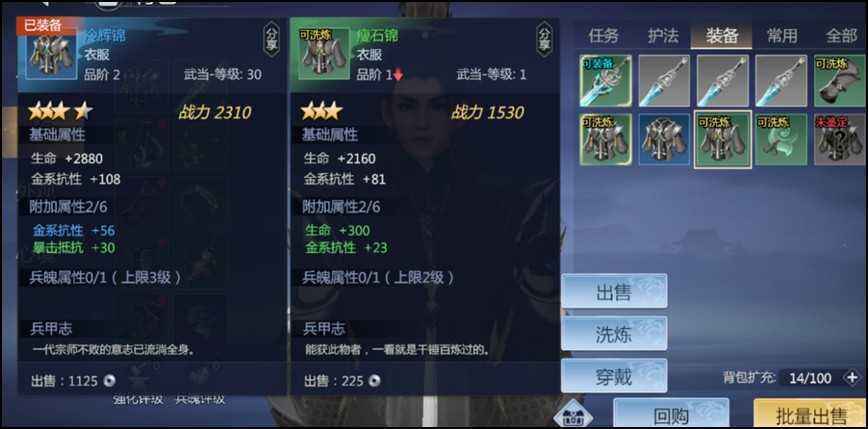Select first armor in second inventory row
Screen dimensions: 868x429
[x=606, y=139]
